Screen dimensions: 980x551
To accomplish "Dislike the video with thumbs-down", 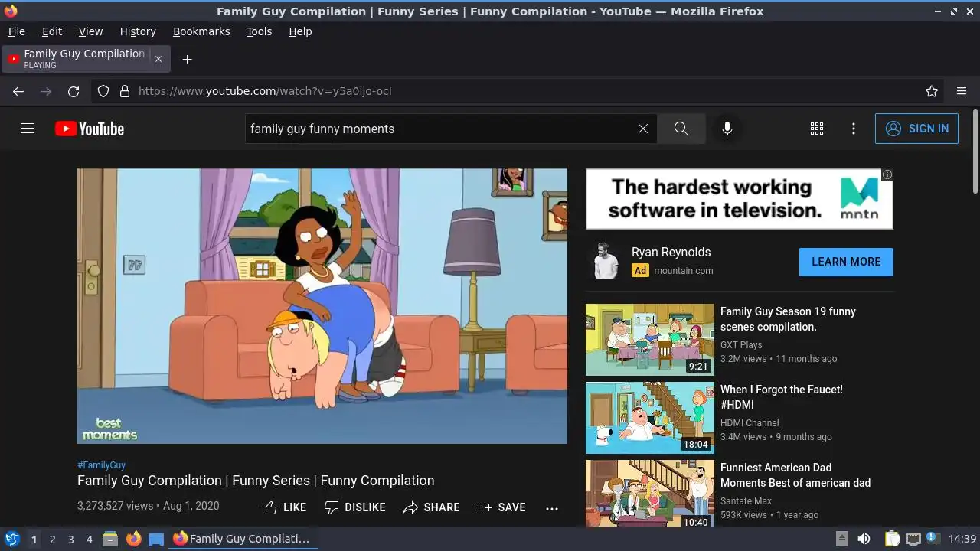I will pyautogui.click(x=354, y=507).
